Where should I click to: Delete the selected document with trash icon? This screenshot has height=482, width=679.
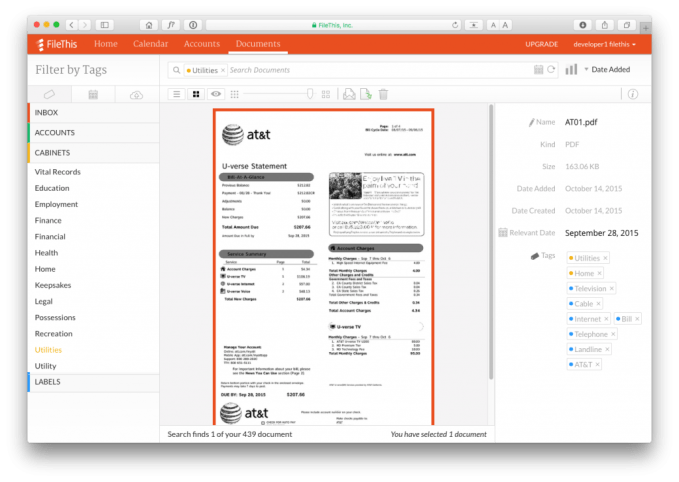click(383, 94)
